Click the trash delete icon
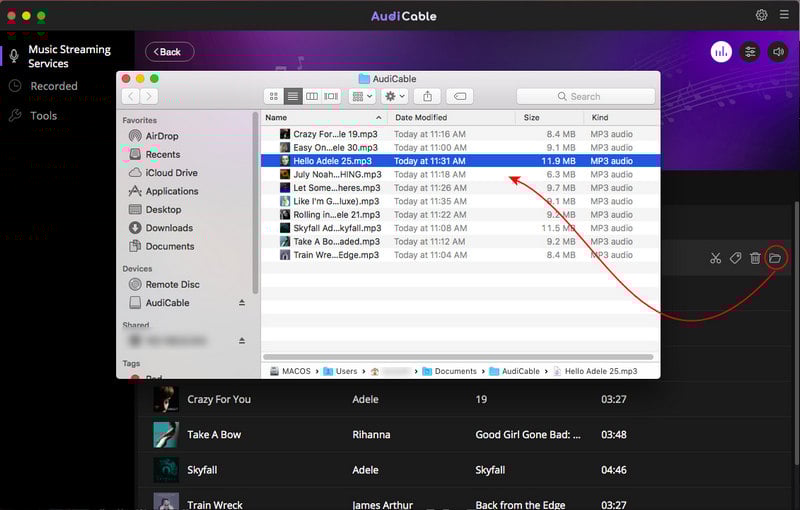 pyautogui.click(x=755, y=259)
